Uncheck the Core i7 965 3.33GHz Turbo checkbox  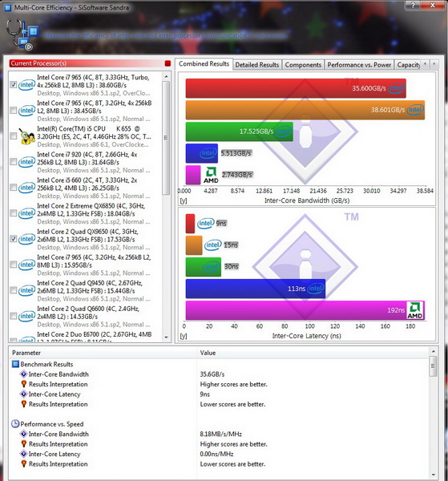(13, 85)
